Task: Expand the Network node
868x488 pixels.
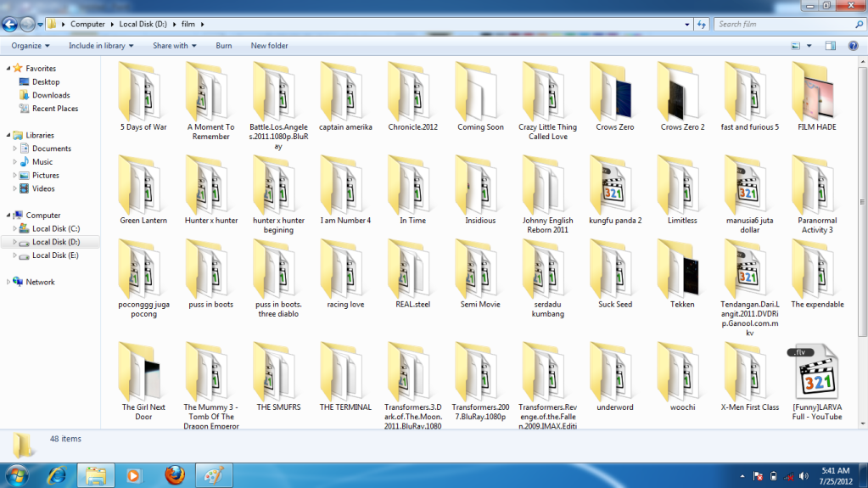Action: pos(8,282)
